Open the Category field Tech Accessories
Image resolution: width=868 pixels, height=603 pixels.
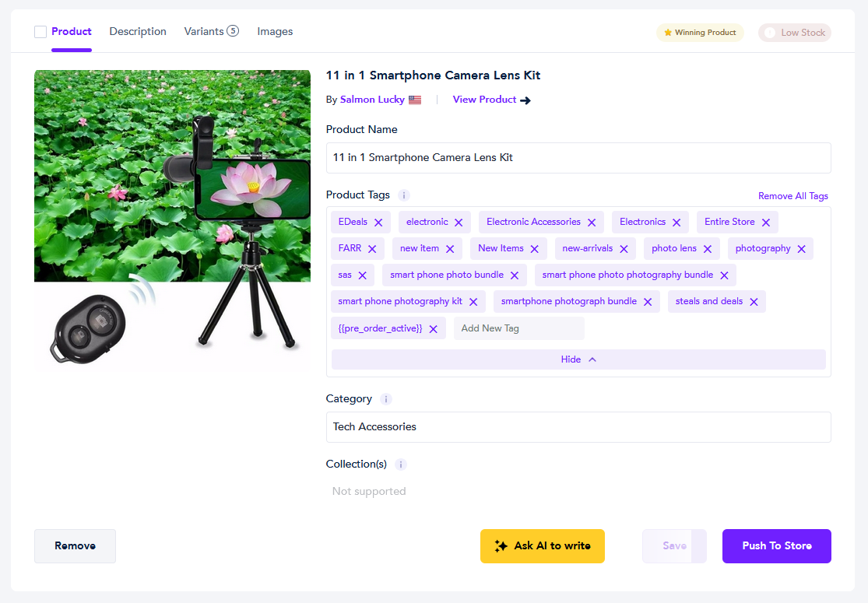click(x=578, y=427)
